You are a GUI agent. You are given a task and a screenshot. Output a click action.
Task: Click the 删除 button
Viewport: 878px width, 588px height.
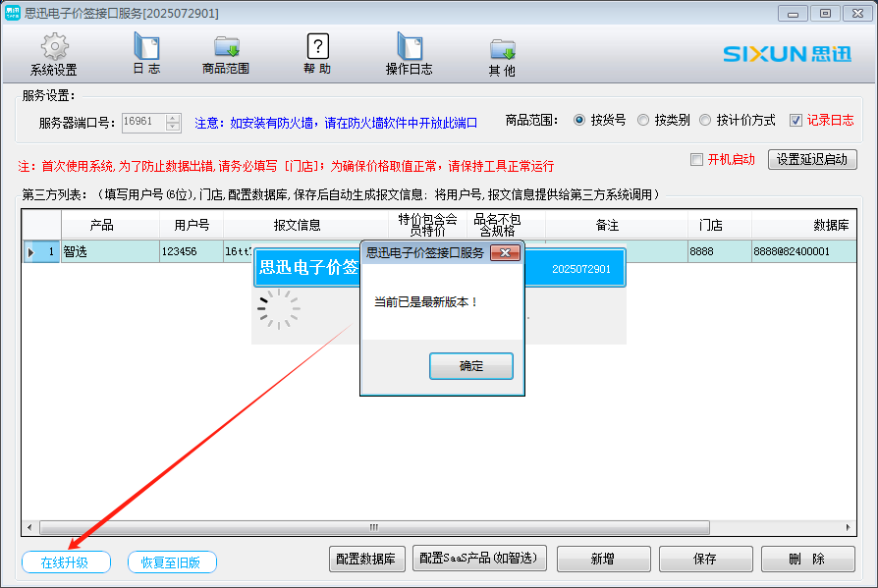point(808,559)
